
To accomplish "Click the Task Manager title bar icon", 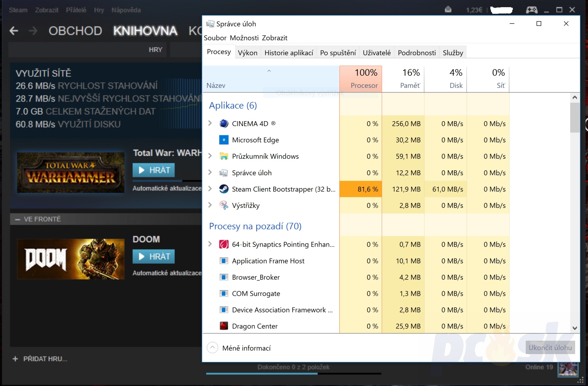I will 210,24.
